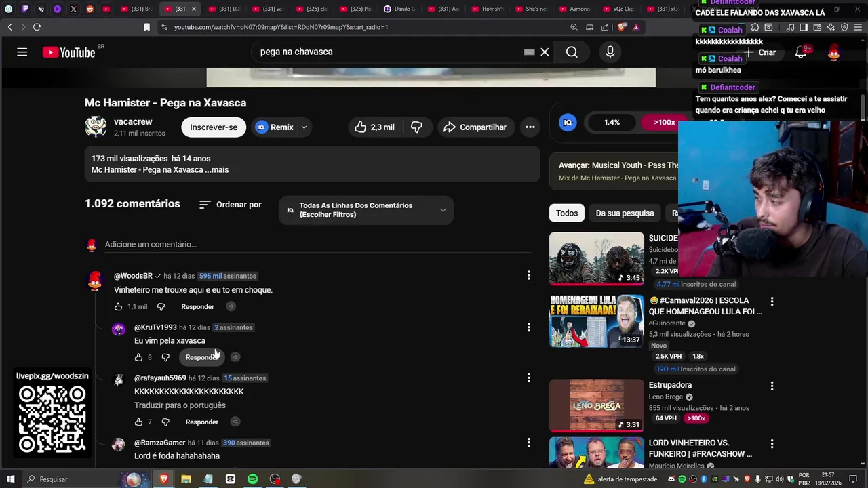
Task: Expand description with ...mais
Action: pyautogui.click(x=217, y=169)
